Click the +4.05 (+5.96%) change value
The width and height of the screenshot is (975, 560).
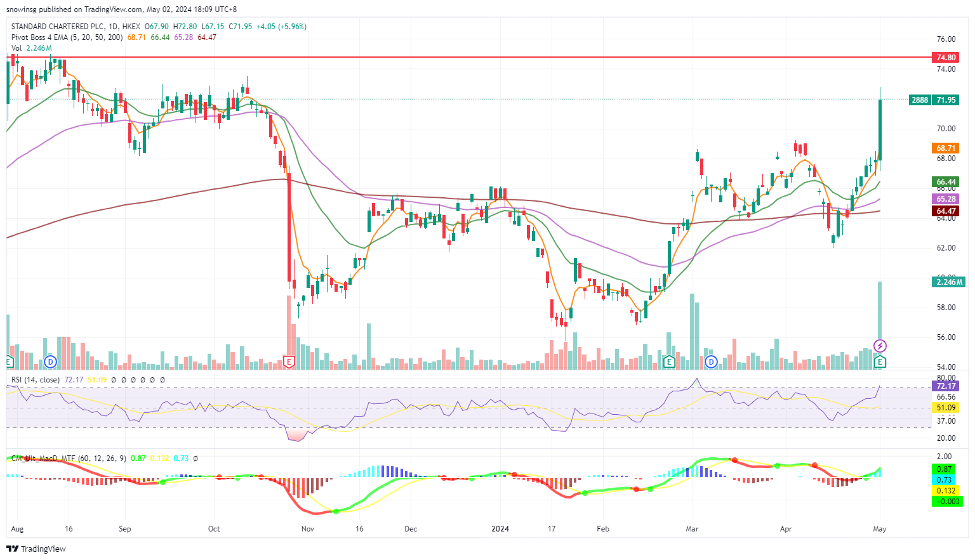point(281,27)
